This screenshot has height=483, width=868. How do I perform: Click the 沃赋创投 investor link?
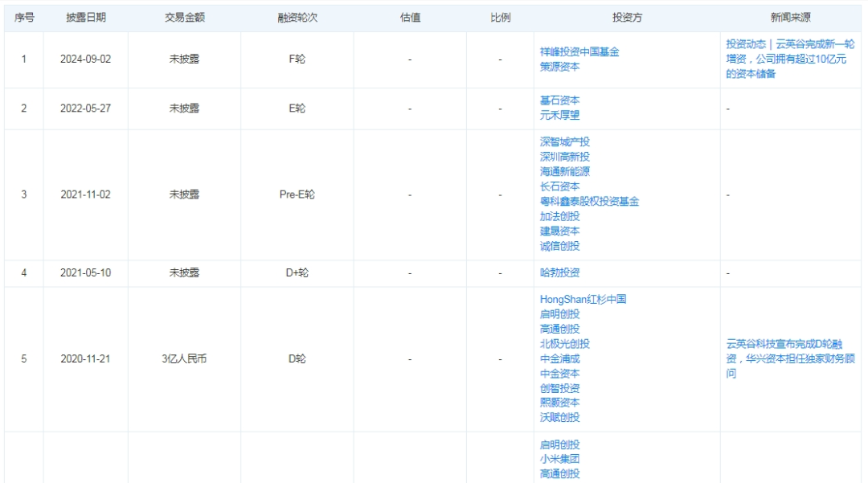coord(559,418)
